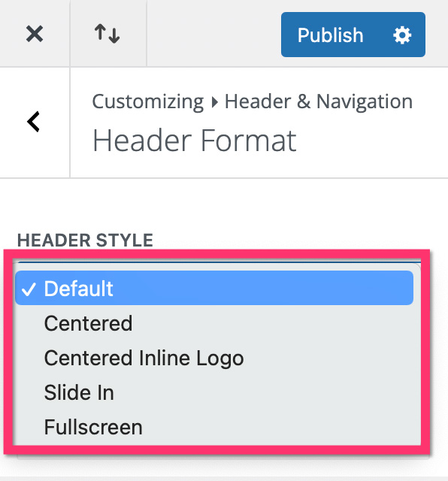Close the Customizer with the X icon
Viewport: 448px width, 481px height.
[35, 34]
